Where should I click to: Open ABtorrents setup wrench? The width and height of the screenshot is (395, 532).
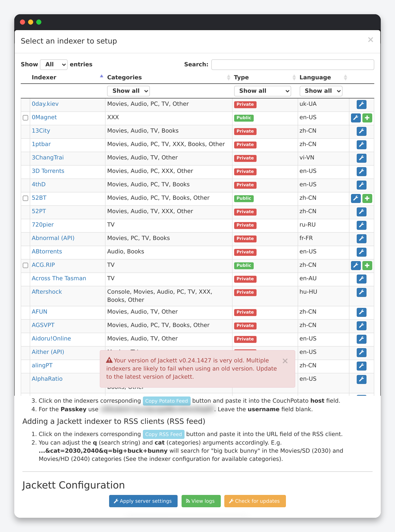[x=361, y=252]
